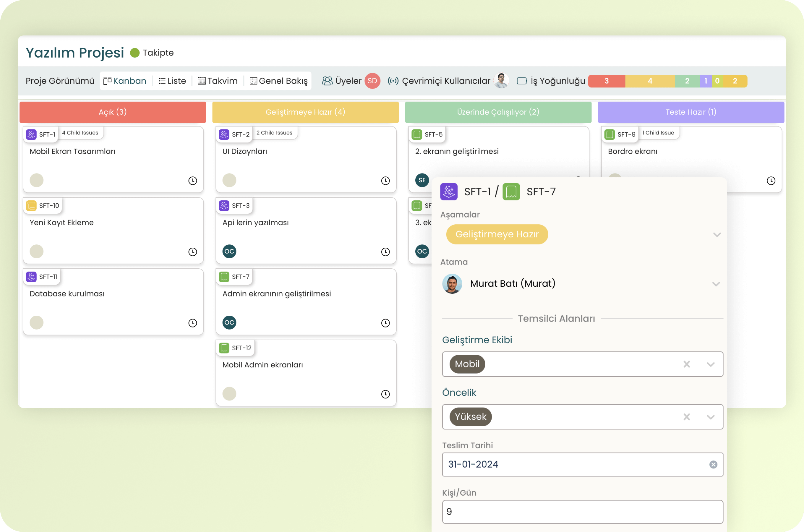Click clock icon on Yeni Kayıt Ekleme card
Screen dimensions: 804x532
point(193,252)
